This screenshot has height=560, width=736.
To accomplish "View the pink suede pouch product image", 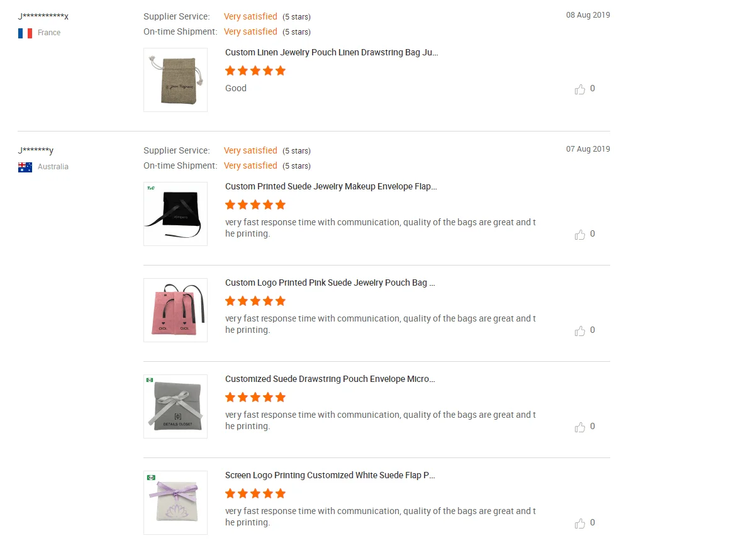I will click(176, 310).
